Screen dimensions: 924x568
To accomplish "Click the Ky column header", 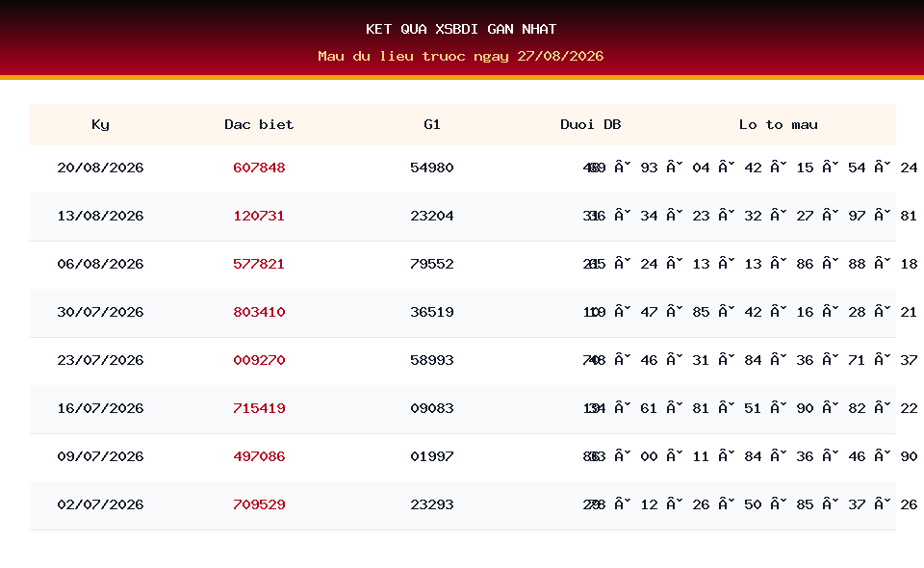I will (100, 124).
